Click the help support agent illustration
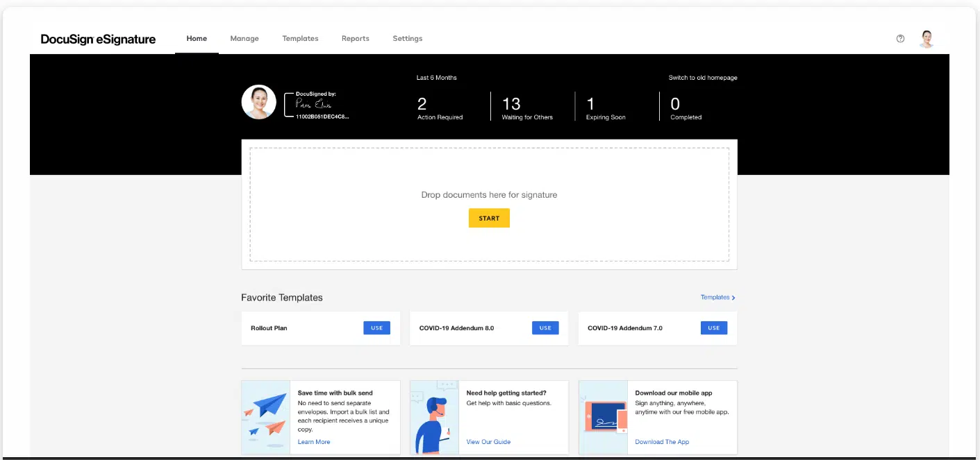The image size is (980, 460). coord(434,417)
